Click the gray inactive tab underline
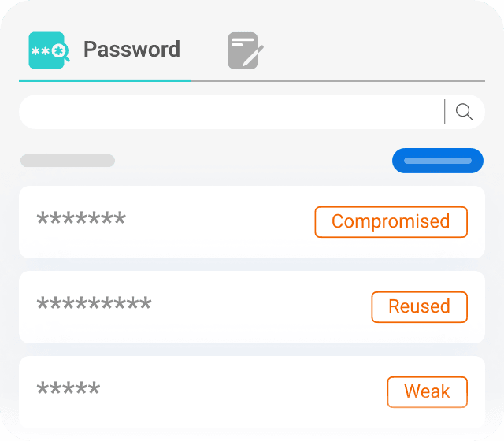 (337, 80)
